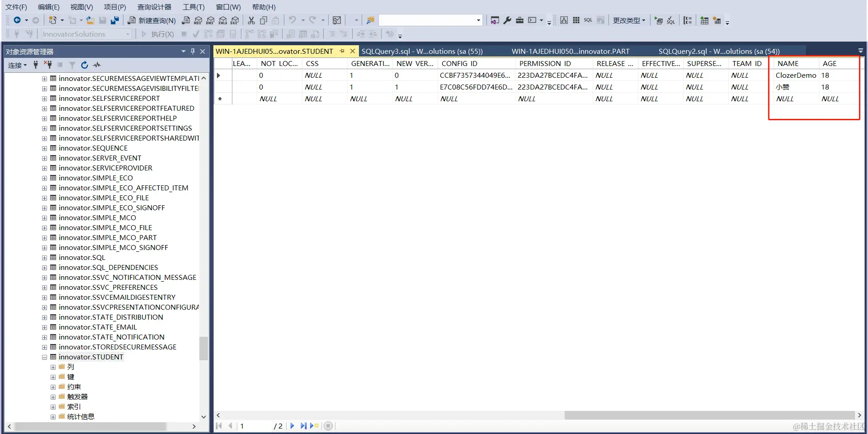
Task: Open the 查询设计器 menu
Action: [x=155, y=7]
